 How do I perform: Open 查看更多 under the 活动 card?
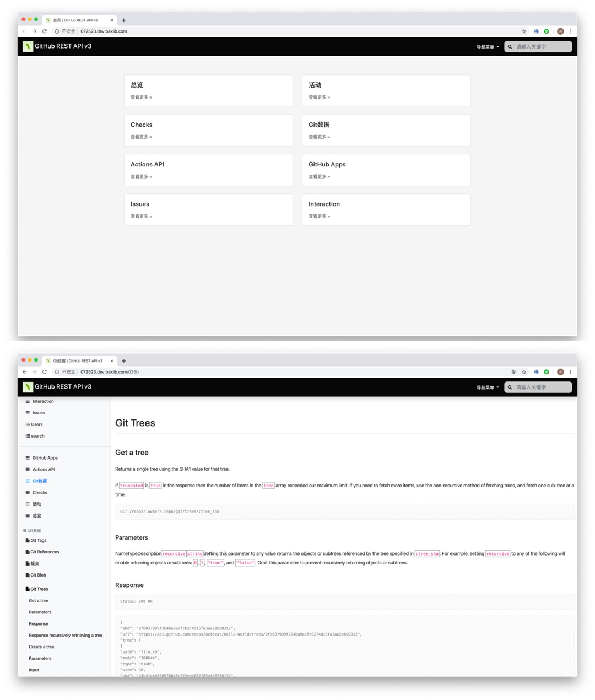coord(319,98)
